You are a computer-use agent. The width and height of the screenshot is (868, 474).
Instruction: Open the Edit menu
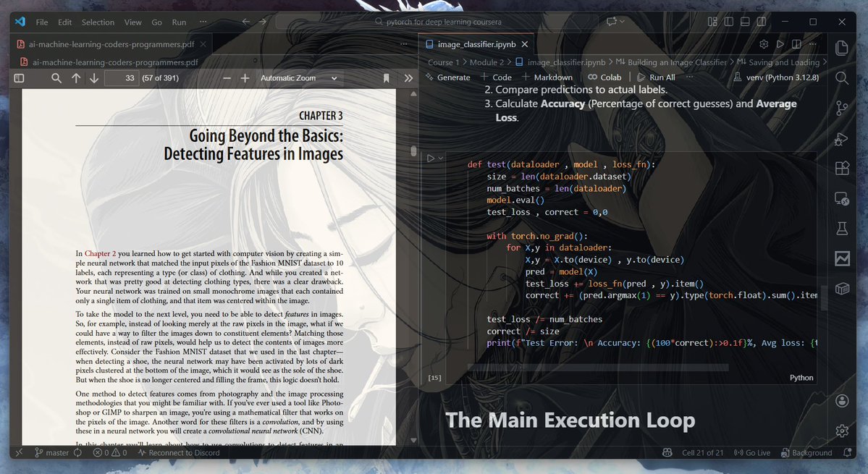click(64, 22)
